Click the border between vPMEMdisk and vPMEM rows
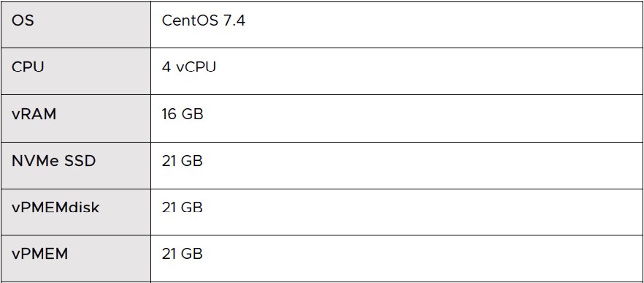 tap(322, 235)
